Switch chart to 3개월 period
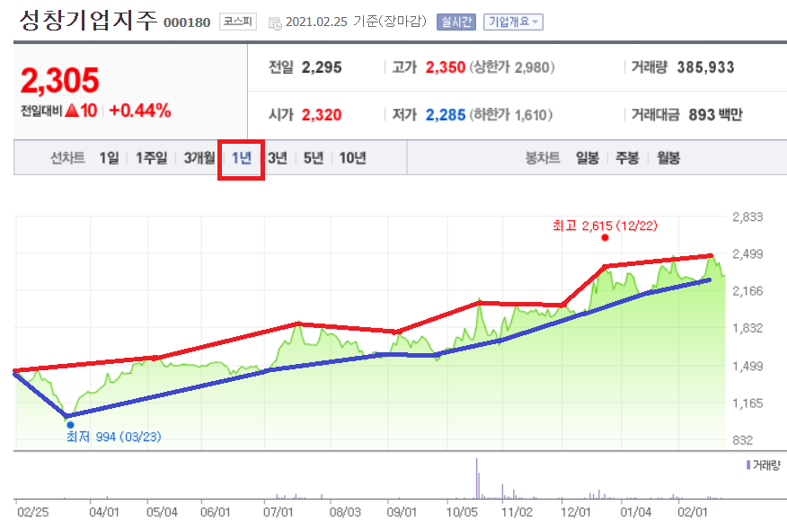The height and width of the screenshot is (532, 787). point(199,158)
